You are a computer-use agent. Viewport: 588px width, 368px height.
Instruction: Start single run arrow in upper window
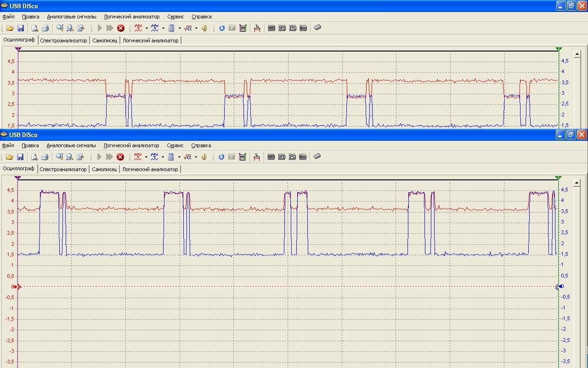100,28
